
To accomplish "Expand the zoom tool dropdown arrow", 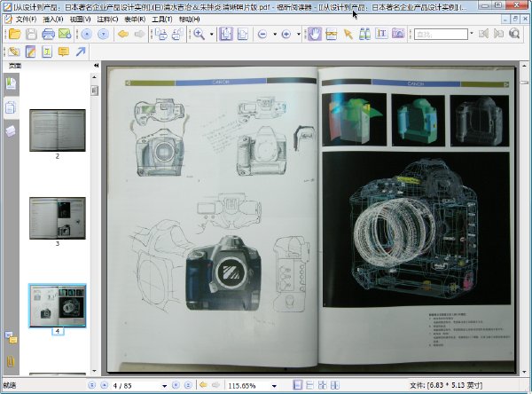I will click(x=212, y=34).
